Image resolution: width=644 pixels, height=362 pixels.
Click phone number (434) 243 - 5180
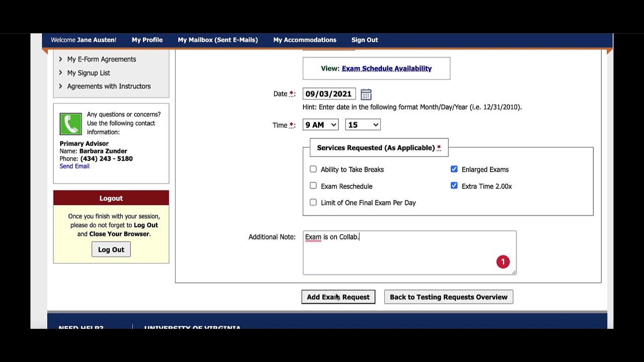coord(106,159)
